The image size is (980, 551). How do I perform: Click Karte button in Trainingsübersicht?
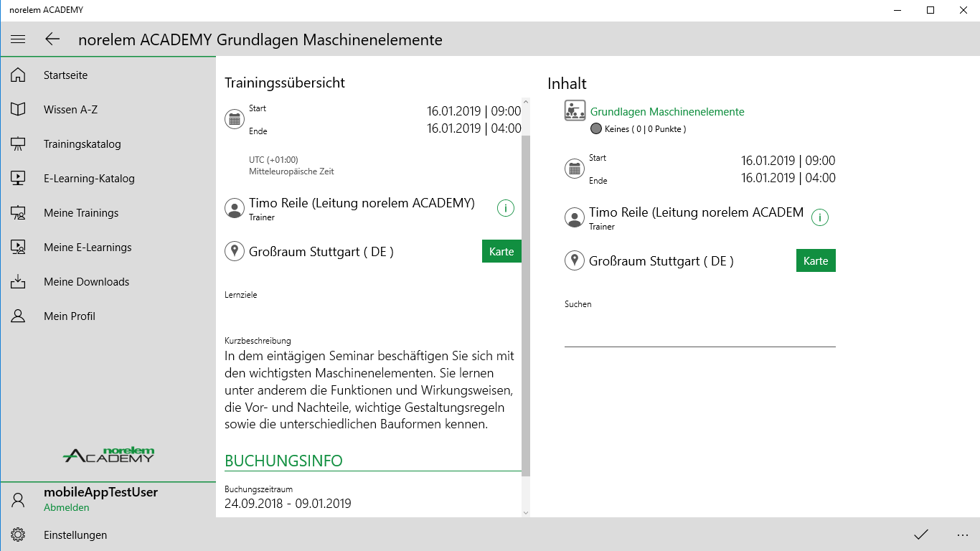(x=501, y=251)
